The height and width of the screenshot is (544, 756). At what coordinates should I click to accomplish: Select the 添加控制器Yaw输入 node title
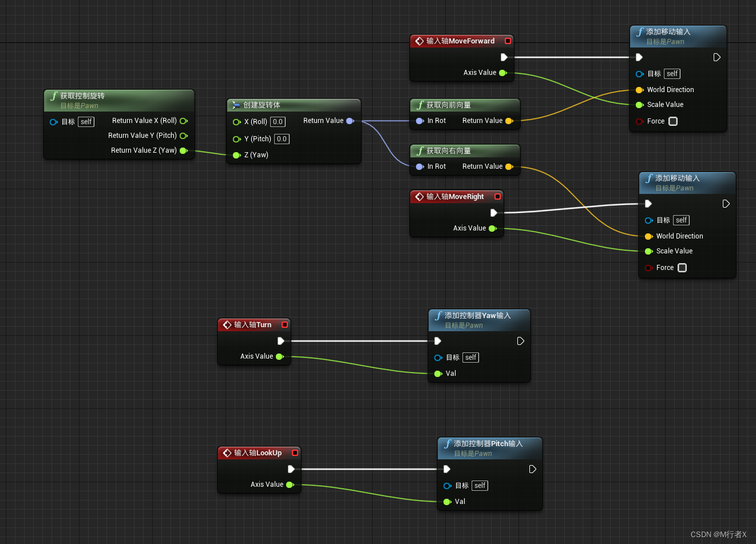[x=478, y=316]
